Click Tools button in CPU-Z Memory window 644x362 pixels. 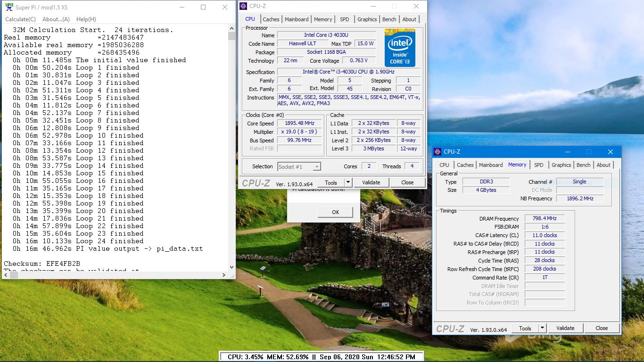(x=525, y=328)
